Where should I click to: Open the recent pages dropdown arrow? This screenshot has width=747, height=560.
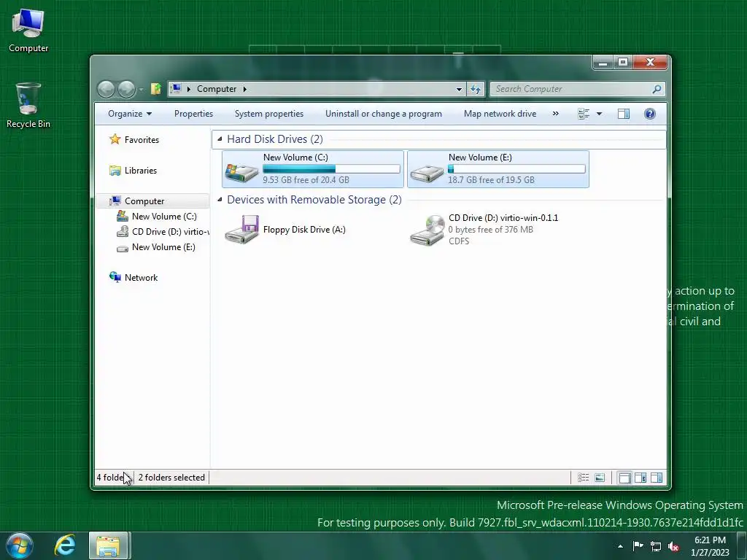coord(141,89)
